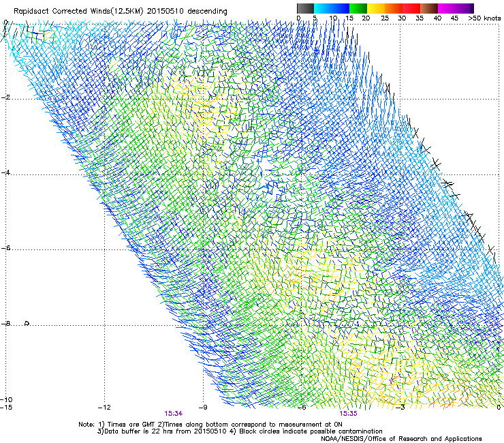Click the purple '15:35' time label
Image resolution: width=504 pixels, height=443 pixels.
(349, 414)
